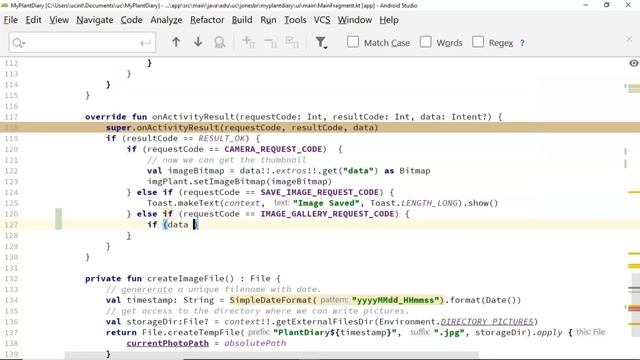Click the red error stripe marker
Image resolution: width=640 pixels, height=360 pixels.
tap(634, 309)
